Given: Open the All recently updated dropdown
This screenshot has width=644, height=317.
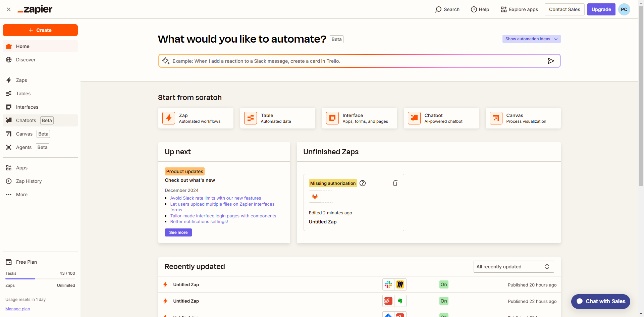Looking at the screenshot, I should coord(514,267).
